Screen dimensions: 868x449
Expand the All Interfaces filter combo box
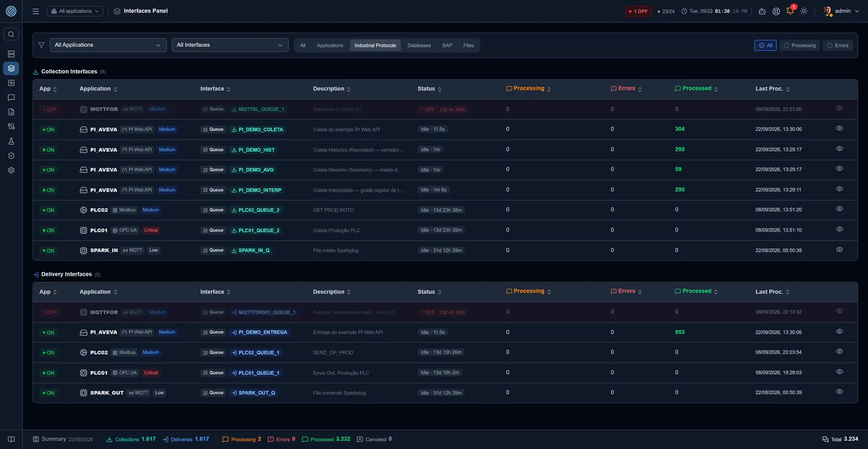coord(230,45)
